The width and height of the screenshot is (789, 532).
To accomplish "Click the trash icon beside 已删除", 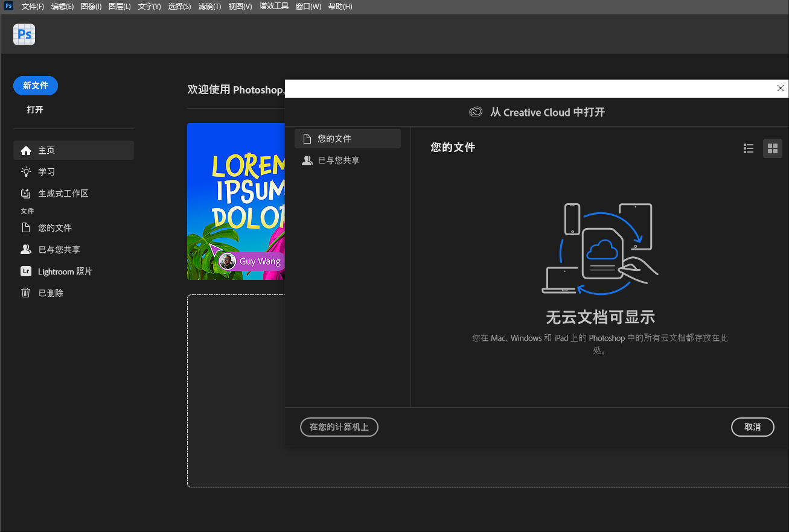I will (x=25, y=293).
